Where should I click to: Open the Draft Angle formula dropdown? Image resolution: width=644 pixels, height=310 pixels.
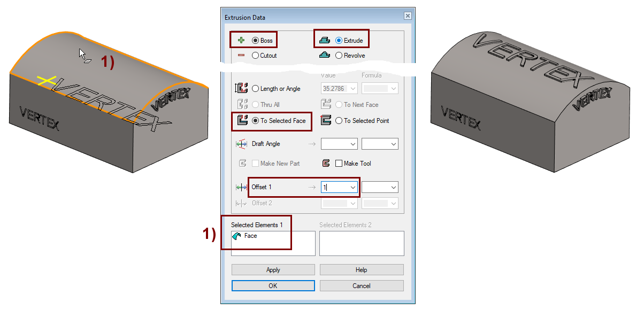click(394, 144)
